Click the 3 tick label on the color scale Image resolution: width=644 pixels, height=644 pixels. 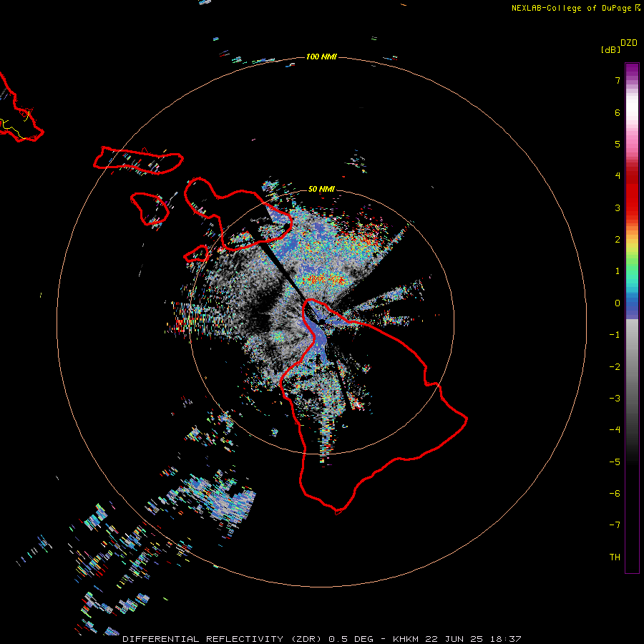click(x=618, y=208)
